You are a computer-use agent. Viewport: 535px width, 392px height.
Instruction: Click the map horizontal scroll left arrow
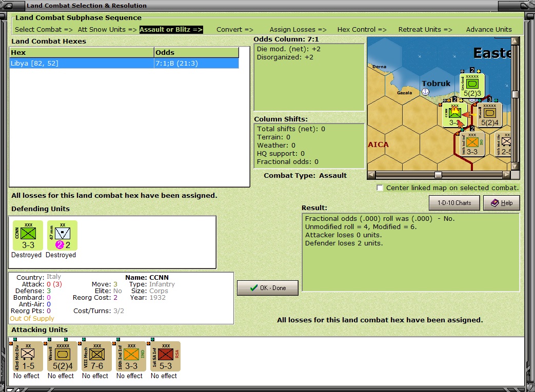[x=371, y=175]
